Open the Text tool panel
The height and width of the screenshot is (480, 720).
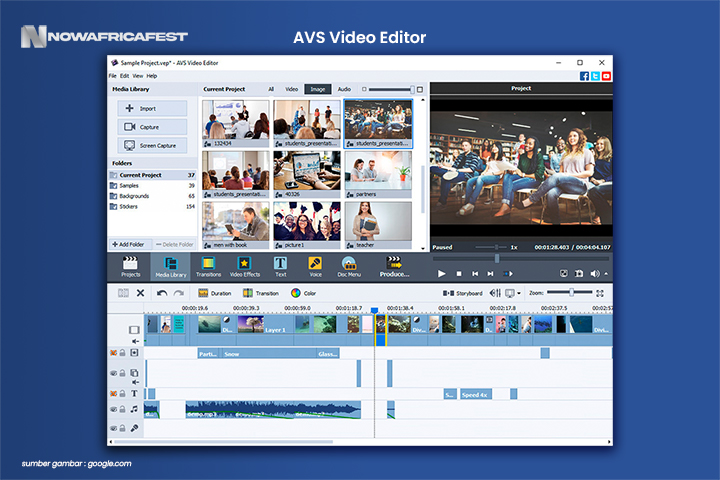coord(281,267)
